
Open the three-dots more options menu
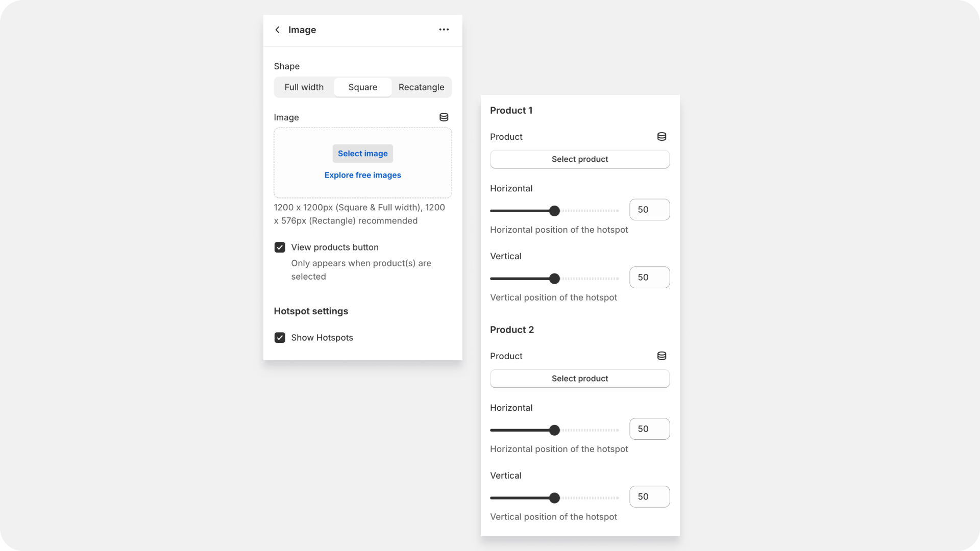[x=444, y=30]
